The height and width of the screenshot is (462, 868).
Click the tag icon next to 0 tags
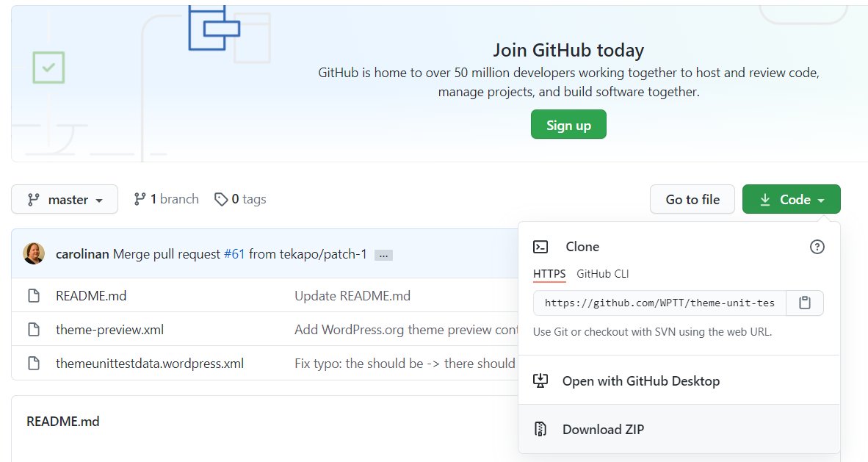(221, 199)
